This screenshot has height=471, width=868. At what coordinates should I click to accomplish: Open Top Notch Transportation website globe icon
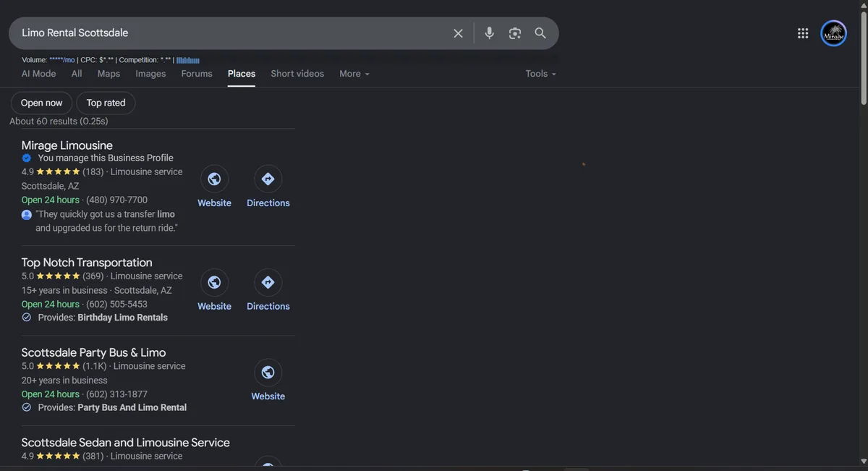click(x=214, y=282)
